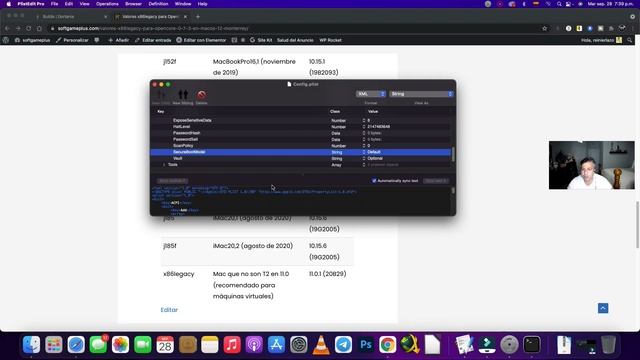Click the New Sibling toolbar icon

pyautogui.click(x=183, y=95)
